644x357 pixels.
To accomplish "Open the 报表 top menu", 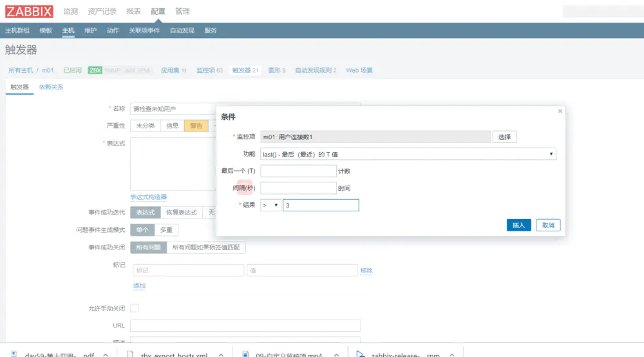I will (x=133, y=12).
